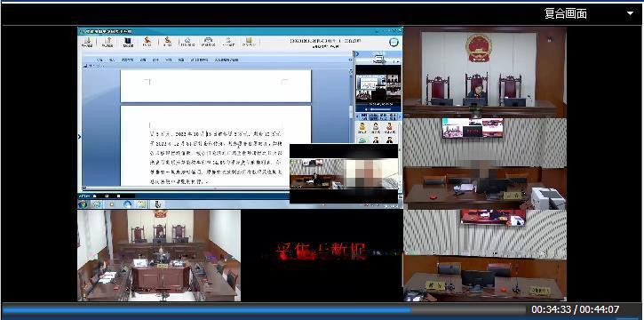
Task: Open the Windows Start orb in recorded taskbar
Action: [83, 204]
